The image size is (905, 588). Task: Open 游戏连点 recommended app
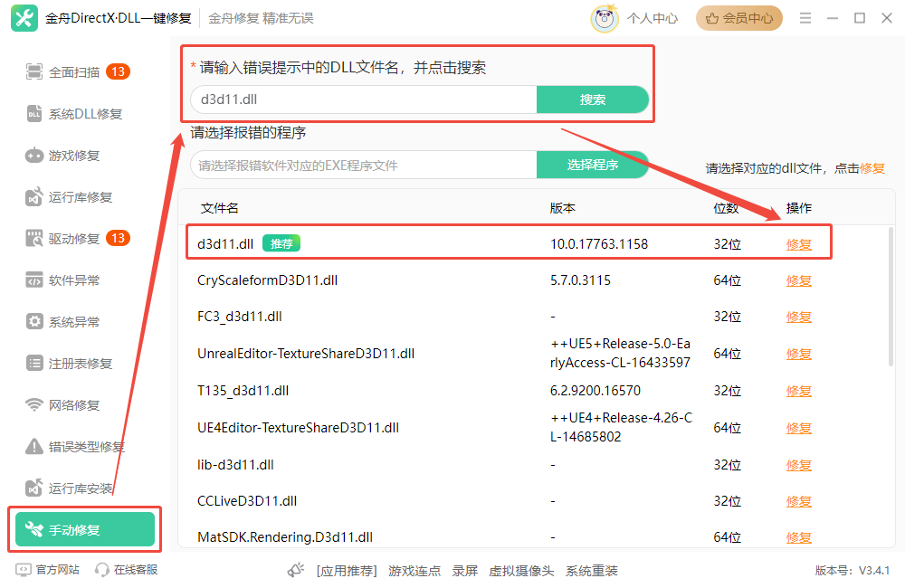tap(414, 571)
